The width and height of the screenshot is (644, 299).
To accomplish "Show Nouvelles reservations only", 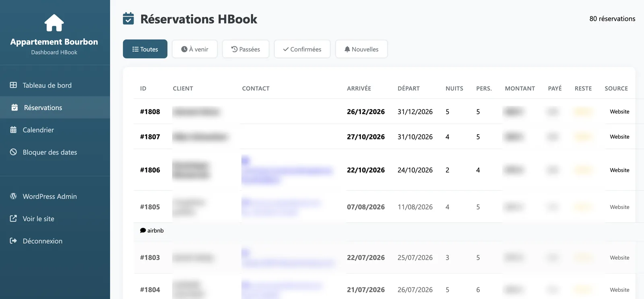I will (x=361, y=49).
